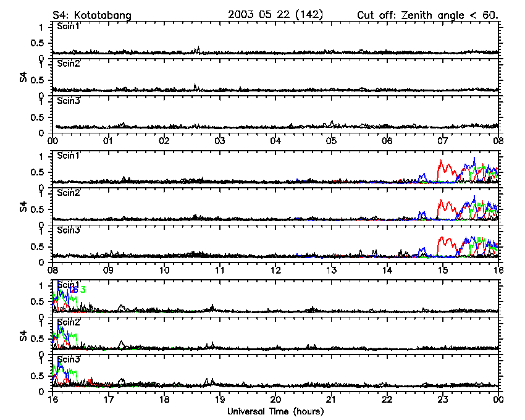Click the hour tick label '11'

click(220, 270)
